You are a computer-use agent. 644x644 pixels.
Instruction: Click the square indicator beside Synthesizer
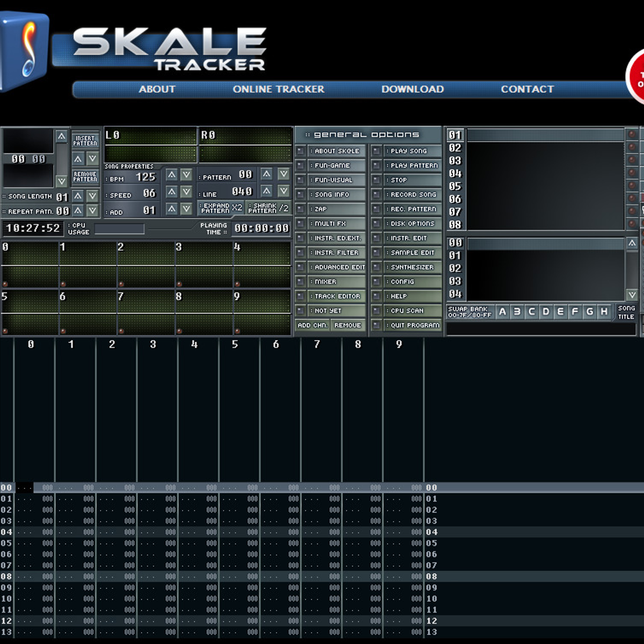(x=377, y=267)
